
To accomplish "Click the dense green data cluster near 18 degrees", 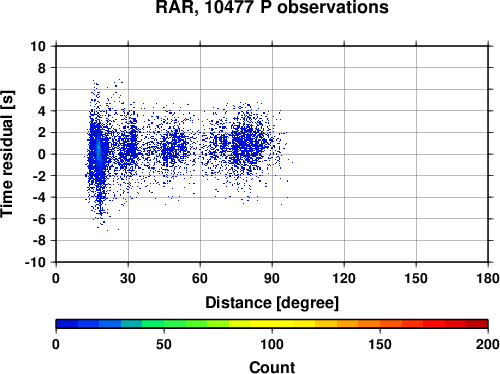I will [x=98, y=147].
